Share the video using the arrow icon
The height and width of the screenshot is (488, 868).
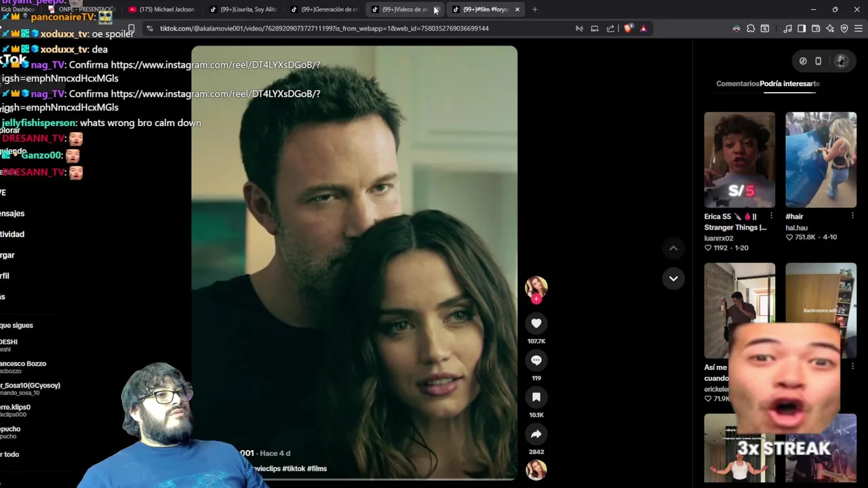[536, 434]
